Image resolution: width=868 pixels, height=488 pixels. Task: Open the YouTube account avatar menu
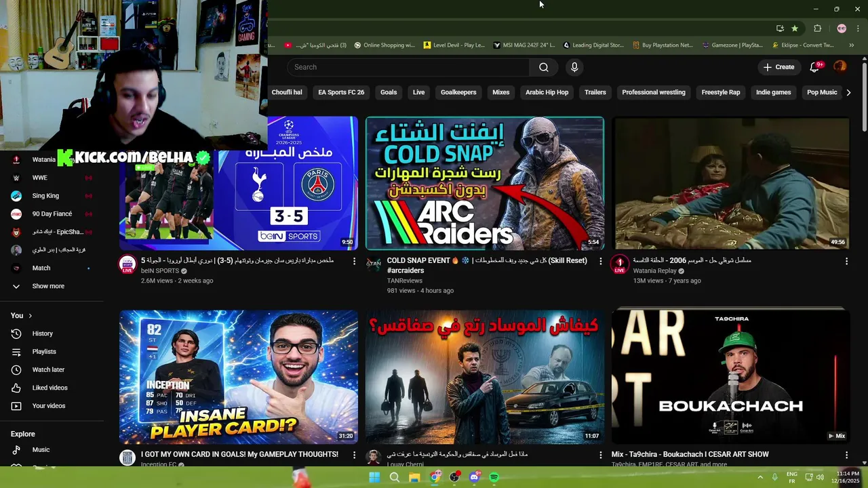pyautogui.click(x=840, y=66)
